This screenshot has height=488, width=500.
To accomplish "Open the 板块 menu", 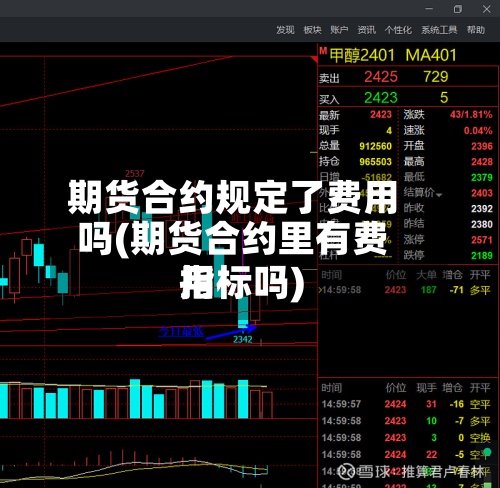I will point(312,30).
